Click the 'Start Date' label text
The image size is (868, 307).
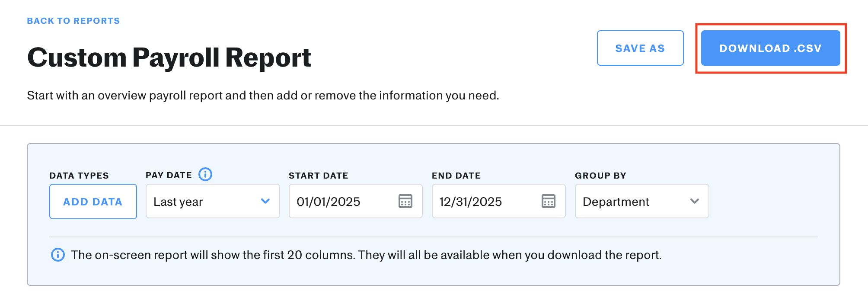pos(318,176)
